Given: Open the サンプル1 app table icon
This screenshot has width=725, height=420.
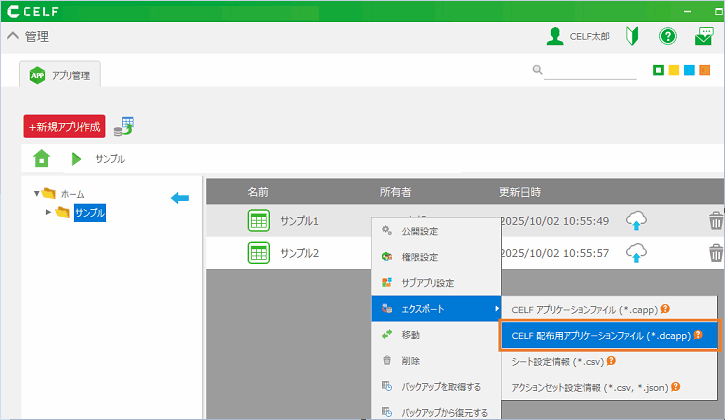Looking at the screenshot, I should click(x=259, y=221).
